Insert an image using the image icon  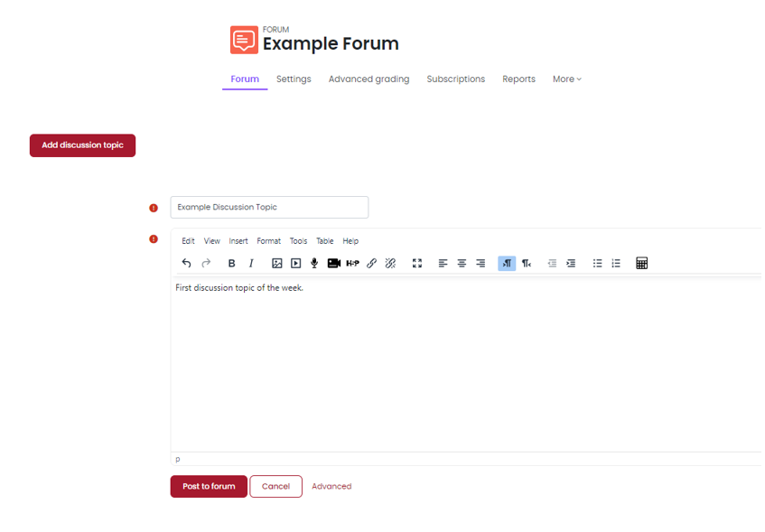coord(276,263)
